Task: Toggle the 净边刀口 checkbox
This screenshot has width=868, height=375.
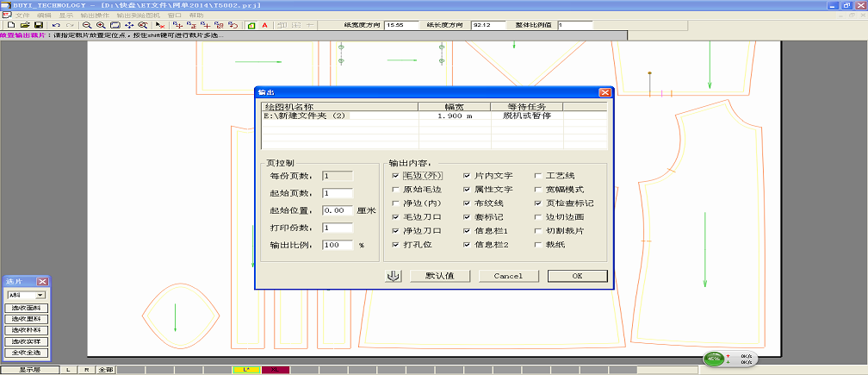Action: point(395,231)
